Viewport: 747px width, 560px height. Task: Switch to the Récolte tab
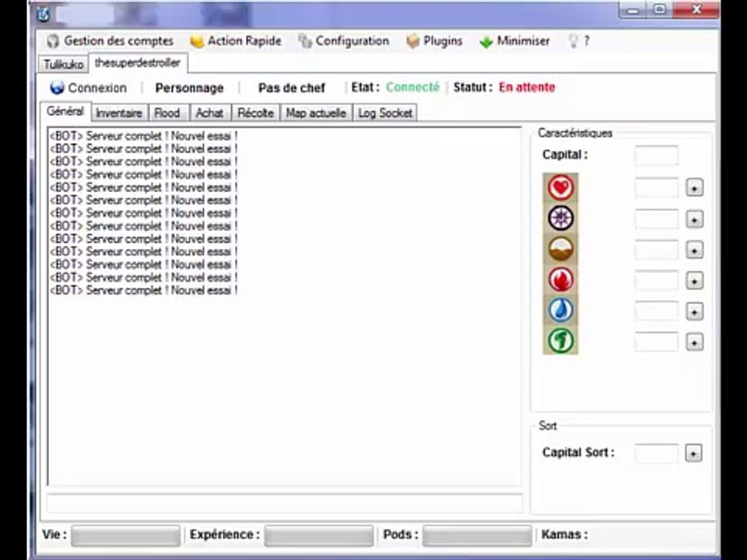[x=255, y=114]
